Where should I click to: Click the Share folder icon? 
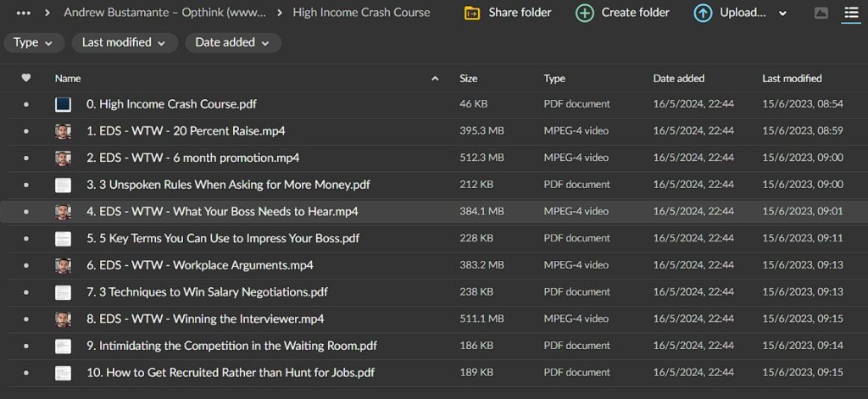pos(472,13)
